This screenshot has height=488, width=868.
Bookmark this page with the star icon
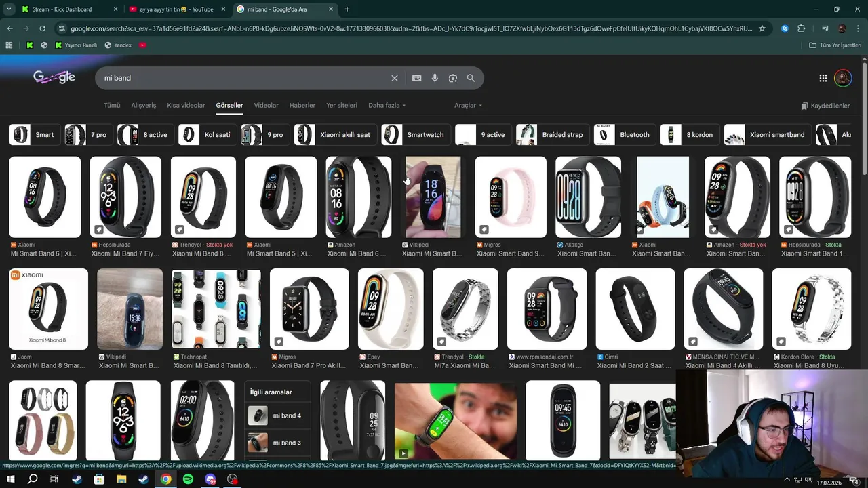(762, 28)
